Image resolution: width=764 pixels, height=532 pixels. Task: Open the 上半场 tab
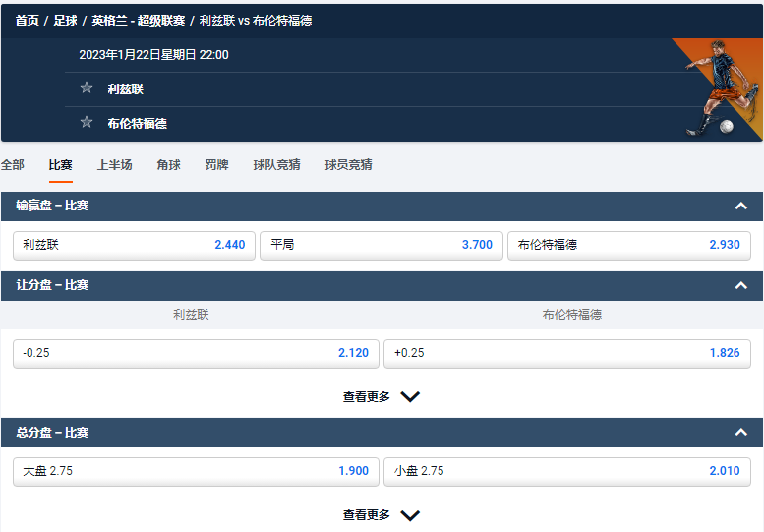[x=114, y=165]
